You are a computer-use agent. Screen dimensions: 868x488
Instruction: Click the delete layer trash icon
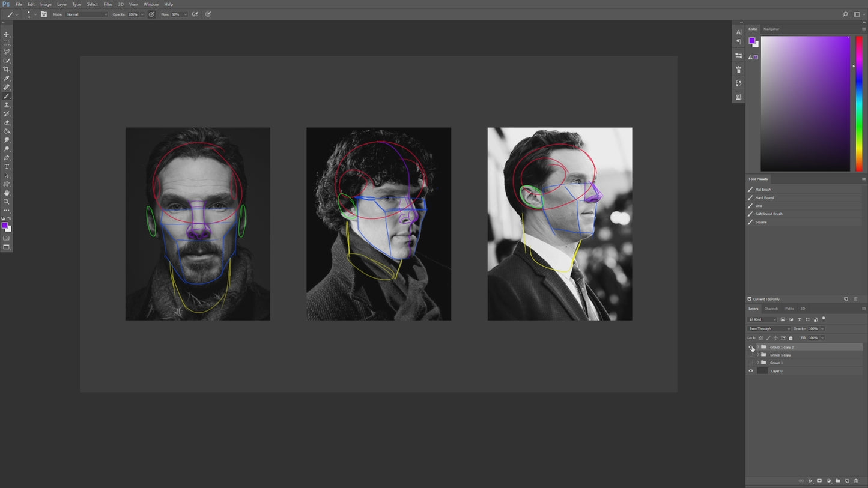(x=856, y=480)
